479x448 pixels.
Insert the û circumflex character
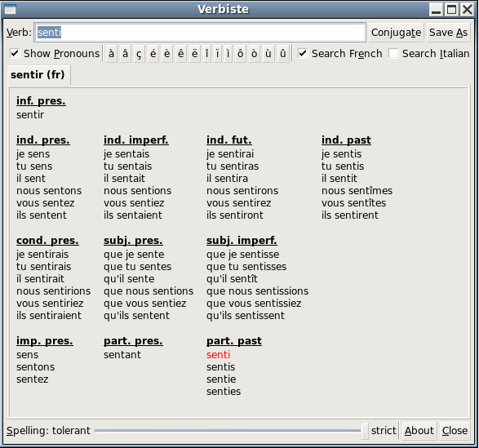pyautogui.click(x=283, y=54)
